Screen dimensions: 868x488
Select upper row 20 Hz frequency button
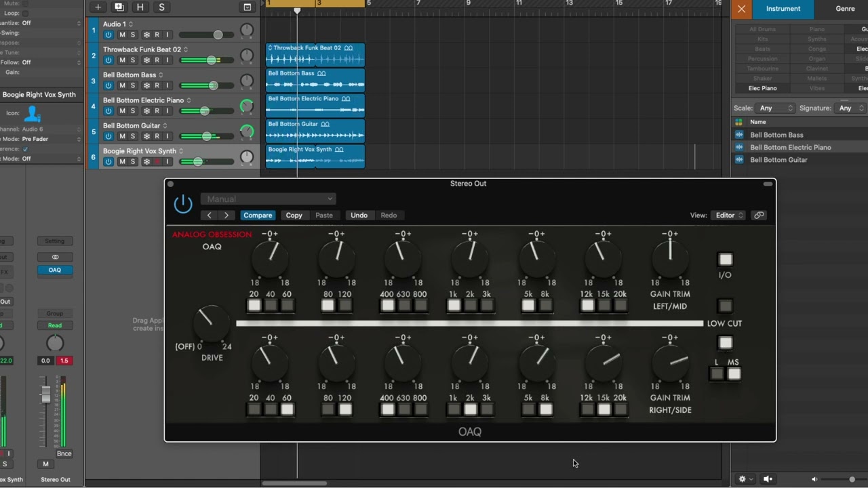254,306
